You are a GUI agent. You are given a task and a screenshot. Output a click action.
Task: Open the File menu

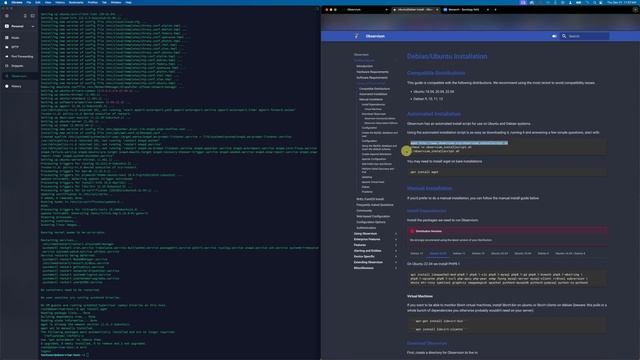point(29,2)
